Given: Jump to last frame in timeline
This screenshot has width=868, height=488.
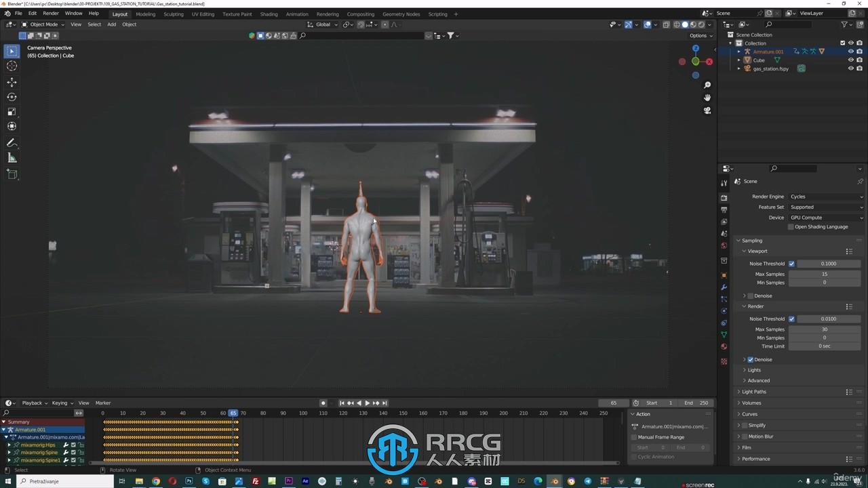Looking at the screenshot, I should click(384, 403).
